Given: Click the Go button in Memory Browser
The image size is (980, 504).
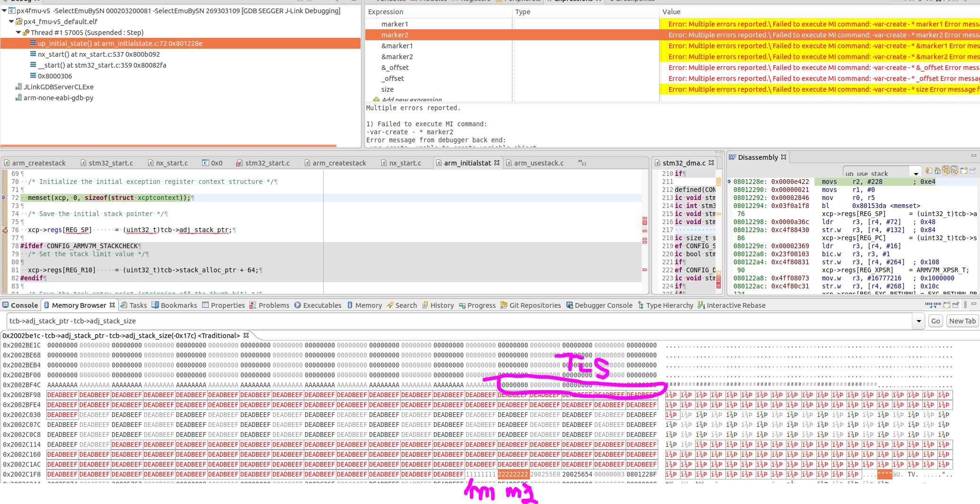Looking at the screenshot, I should coord(936,321).
